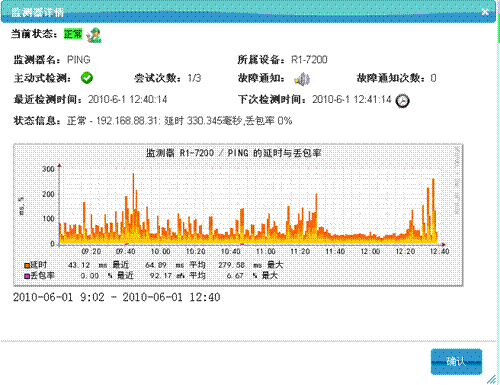The image size is (500, 385).
Task: Click the max latency value 279.58
Action: (x=231, y=265)
